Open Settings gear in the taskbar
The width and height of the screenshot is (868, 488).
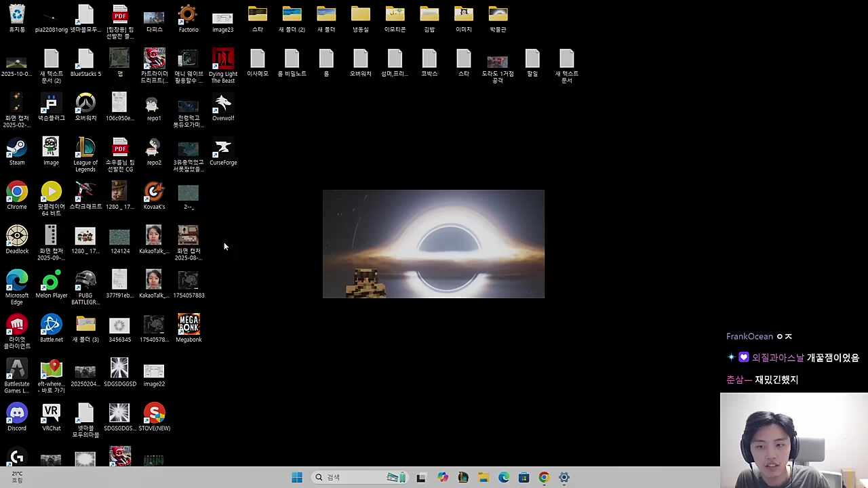[564, 478]
